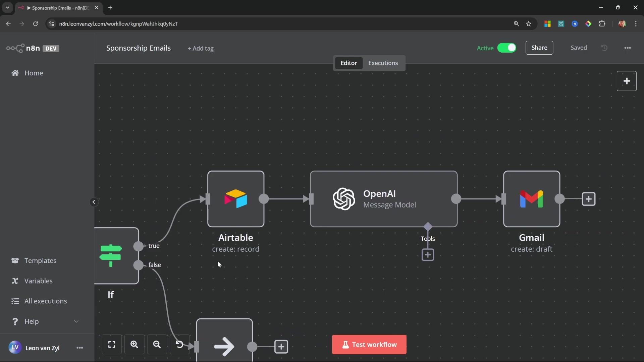The width and height of the screenshot is (644, 362).
Task: Open All executions in sidebar
Action: (x=46, y=301)
